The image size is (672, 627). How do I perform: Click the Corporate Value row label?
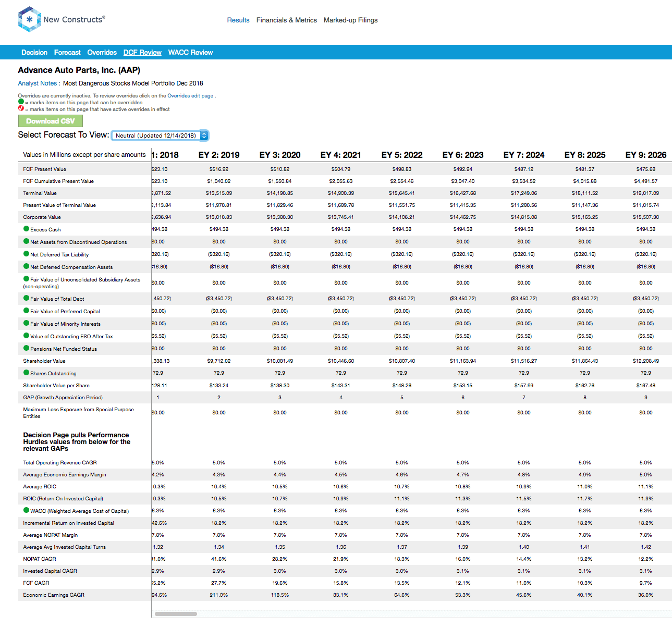(x=42, y=217)
